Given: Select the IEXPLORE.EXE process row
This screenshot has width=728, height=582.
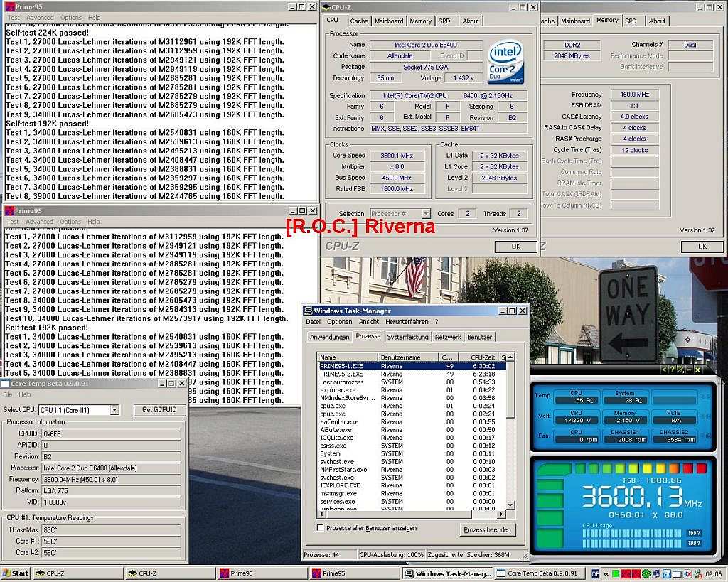Looking at the screenshot, I should click(412, 485).
